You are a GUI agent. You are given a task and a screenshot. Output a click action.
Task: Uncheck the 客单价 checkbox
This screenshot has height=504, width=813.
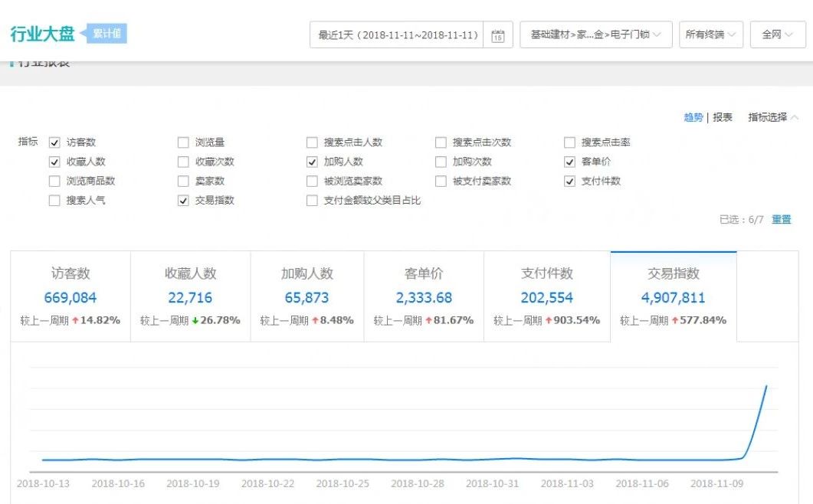click(569, 162)
